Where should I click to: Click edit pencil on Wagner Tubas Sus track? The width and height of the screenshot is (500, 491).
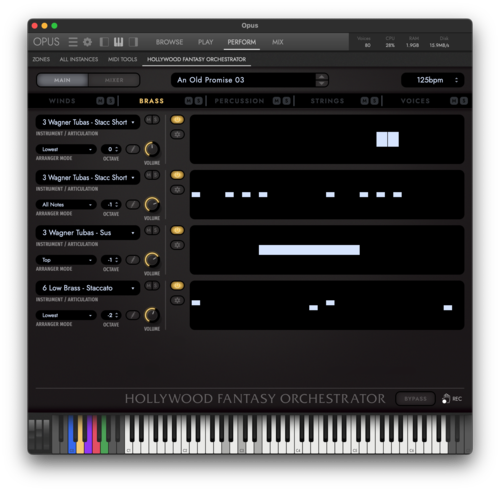(x=133, y=260)
